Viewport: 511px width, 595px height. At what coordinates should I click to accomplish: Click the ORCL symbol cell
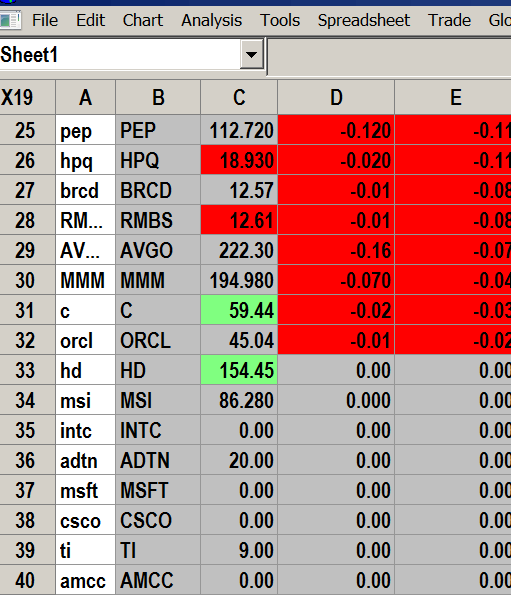tap(158, 340)
